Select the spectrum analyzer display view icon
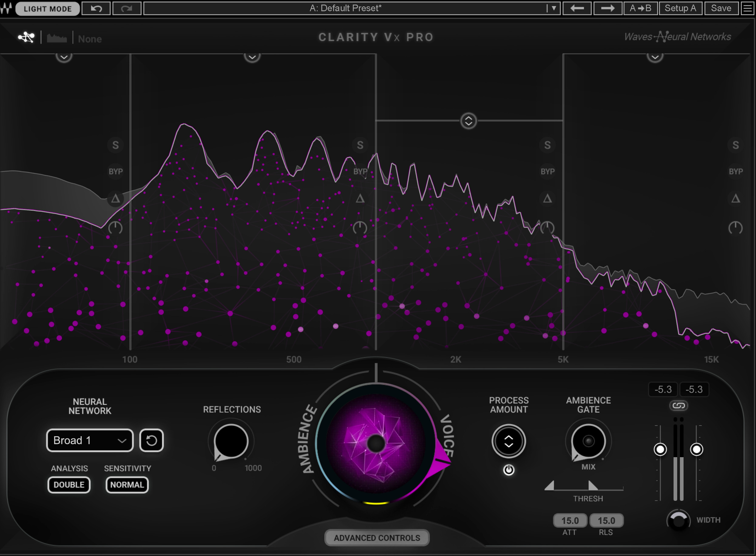 pos(57,38)
